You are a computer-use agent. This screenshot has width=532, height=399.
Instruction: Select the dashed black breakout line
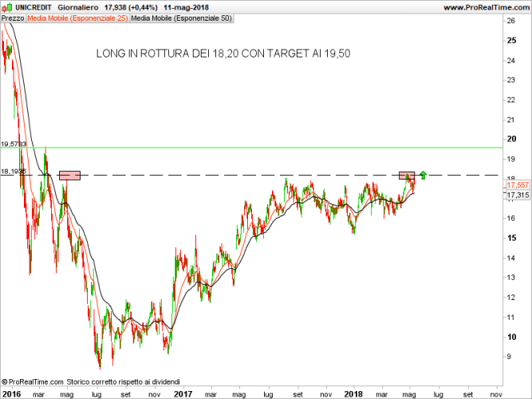[239, 175]
